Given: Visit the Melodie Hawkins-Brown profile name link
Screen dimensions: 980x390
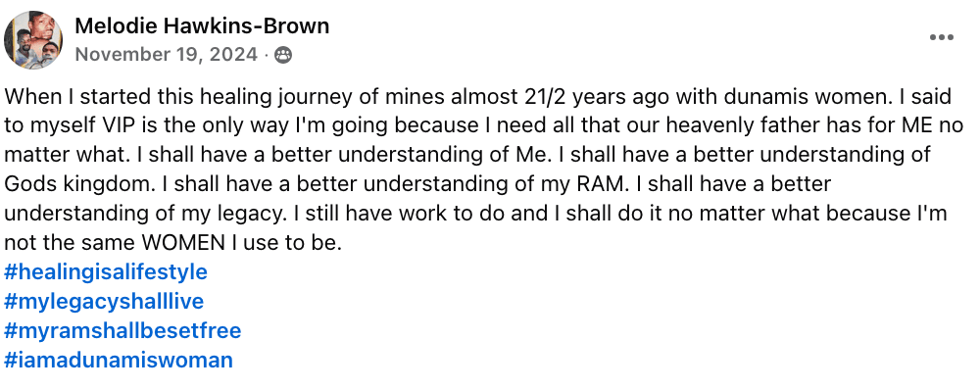Looking at the screenshot, I should [x=202, y=25].
